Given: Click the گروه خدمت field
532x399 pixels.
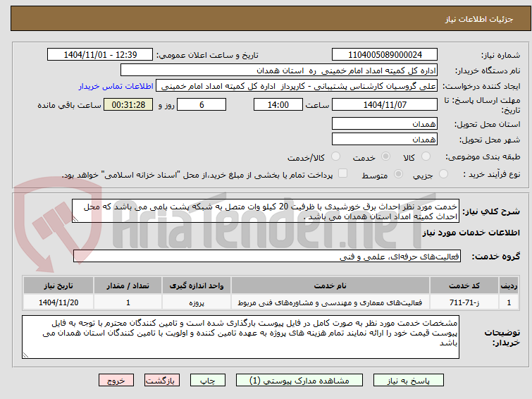Looking at the screenshot, I should 267,257.
